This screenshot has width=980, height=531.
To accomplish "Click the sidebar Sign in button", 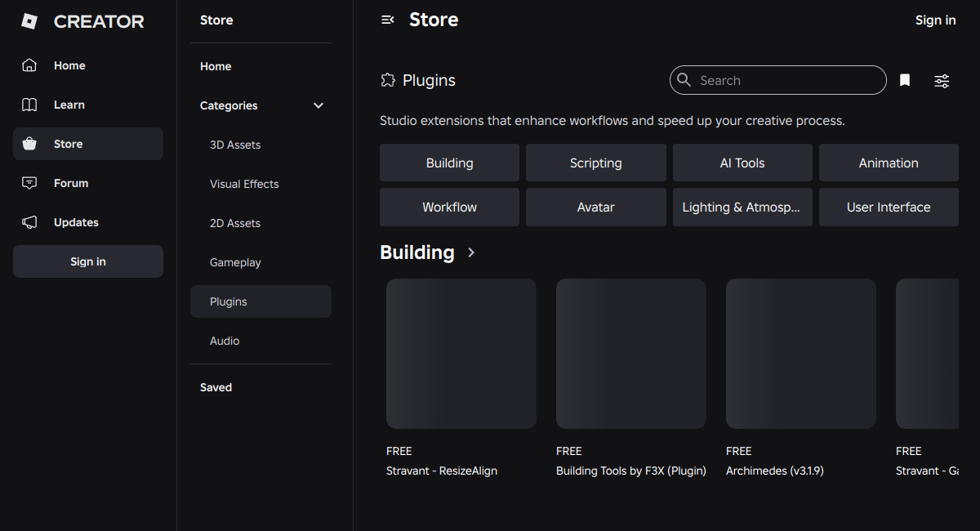I will pyautogui.click(x=88, y=261).
